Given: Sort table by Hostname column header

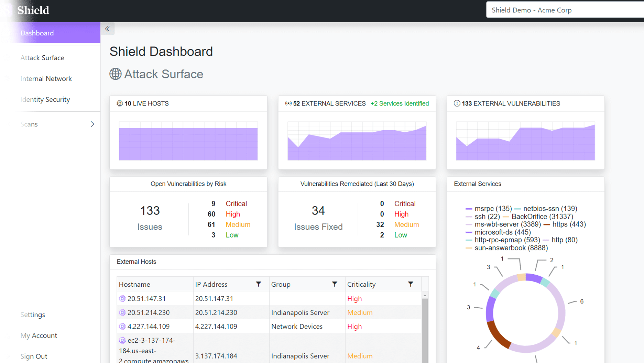Looking at the screenshot, I should (134, 284).
